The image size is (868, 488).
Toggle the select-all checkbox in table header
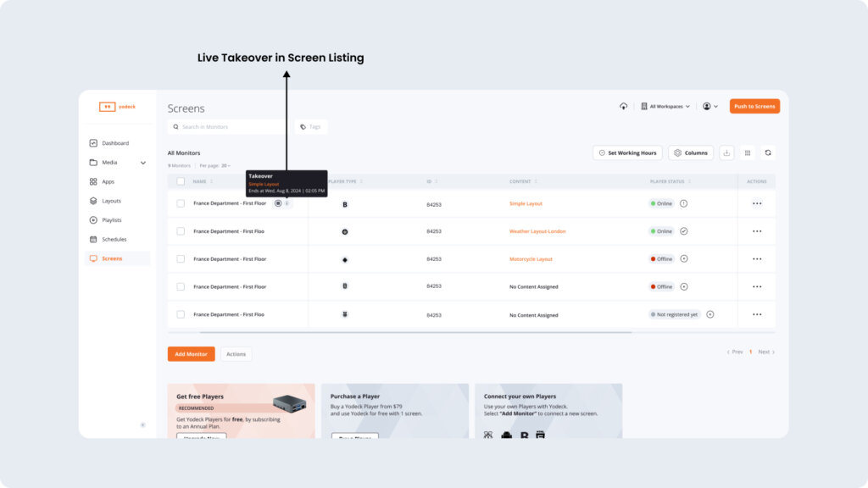coord(181,181)
